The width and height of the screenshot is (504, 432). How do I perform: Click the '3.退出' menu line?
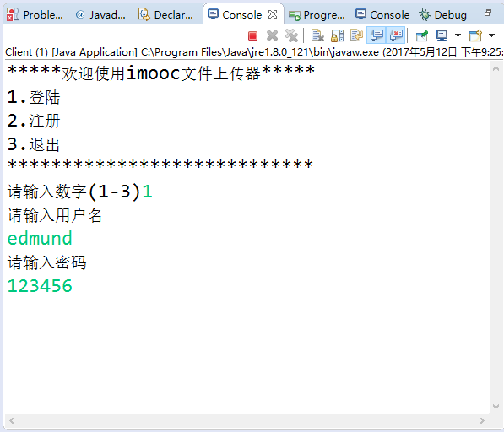(34, 144)
